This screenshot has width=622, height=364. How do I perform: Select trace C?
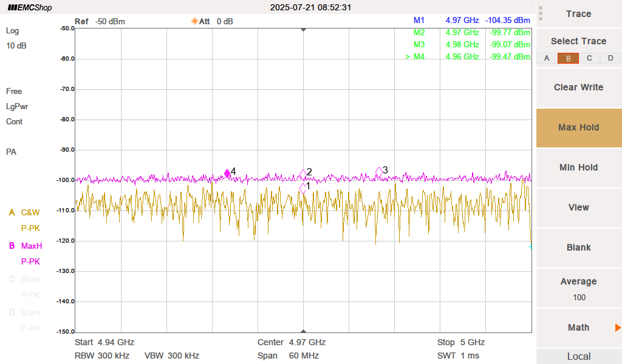[x=589, y=58]
